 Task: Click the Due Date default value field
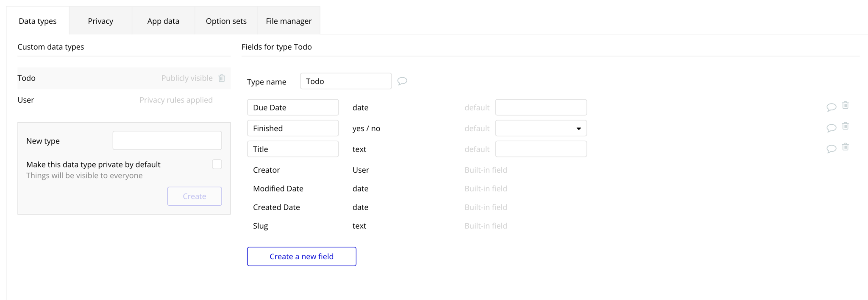click(541, 107)
